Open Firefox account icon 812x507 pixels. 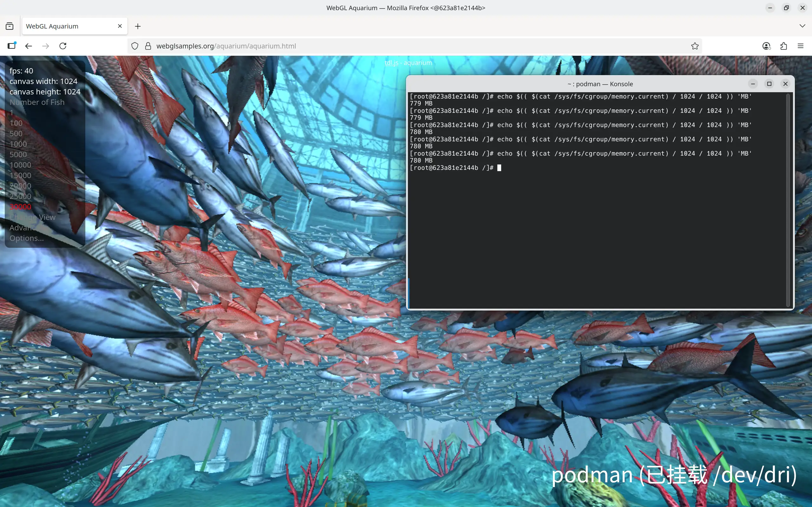tap(766, 46)
